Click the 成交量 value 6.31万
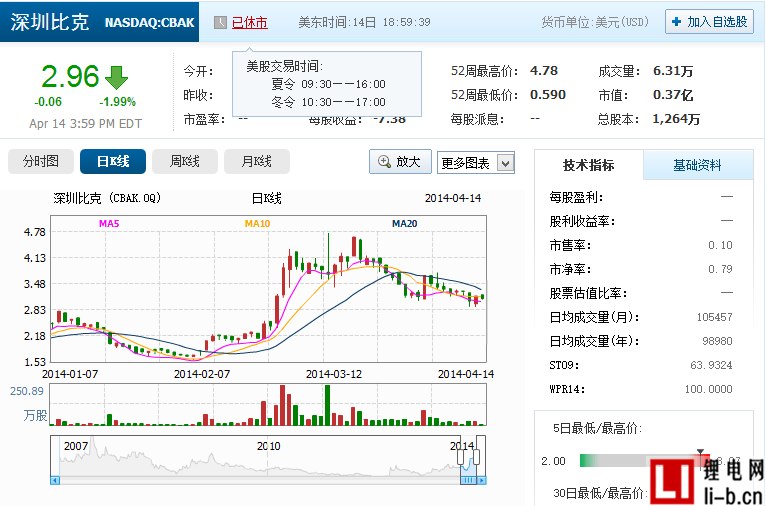Image resolution: width=766 pixels, height=506 pixels. point(673,71)
